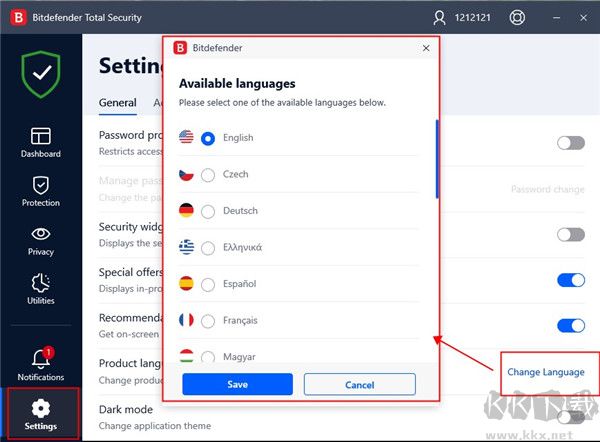Select the English language radio button
This screenshot has width=600, height=442.
(208, 138)
